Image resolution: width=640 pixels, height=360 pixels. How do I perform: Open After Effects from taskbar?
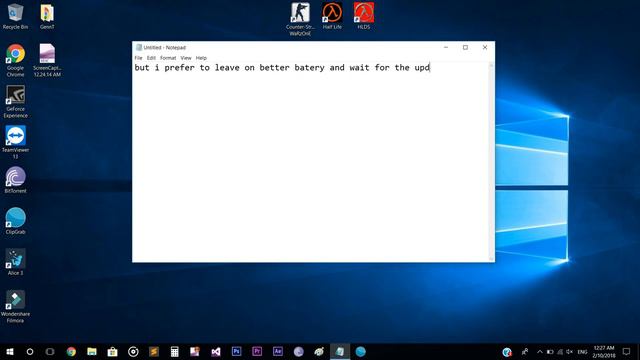click(278, 351)
